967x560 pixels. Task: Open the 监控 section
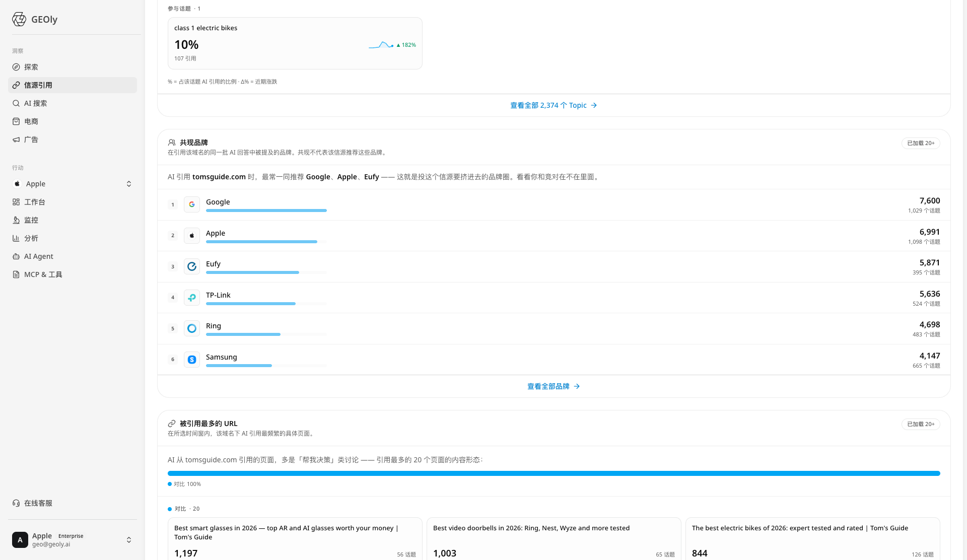(73, 220)
